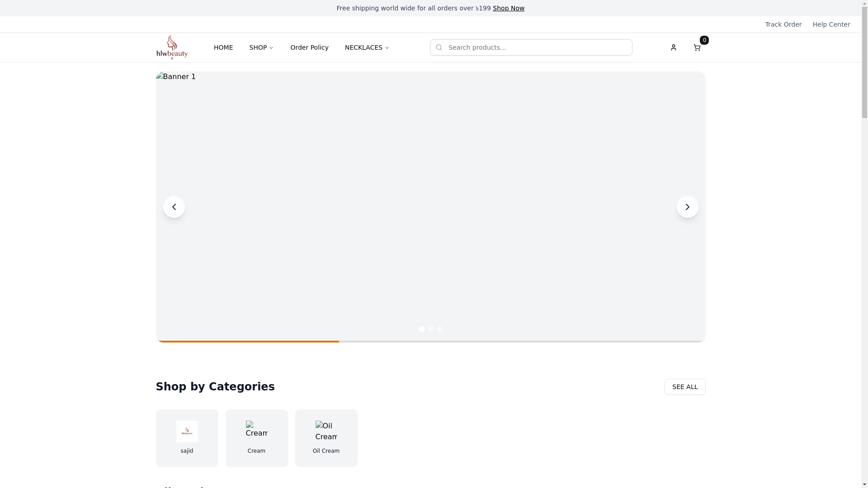Select the Oil Cream category image
868x488 pixels.
[x=326, y=432]
